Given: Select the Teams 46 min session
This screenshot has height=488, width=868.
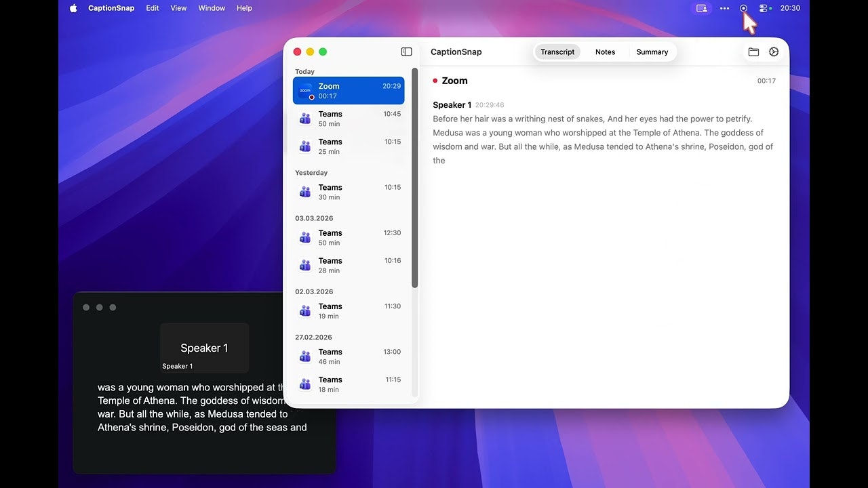Looking at the screenshot, I should (x=349, y=357).
